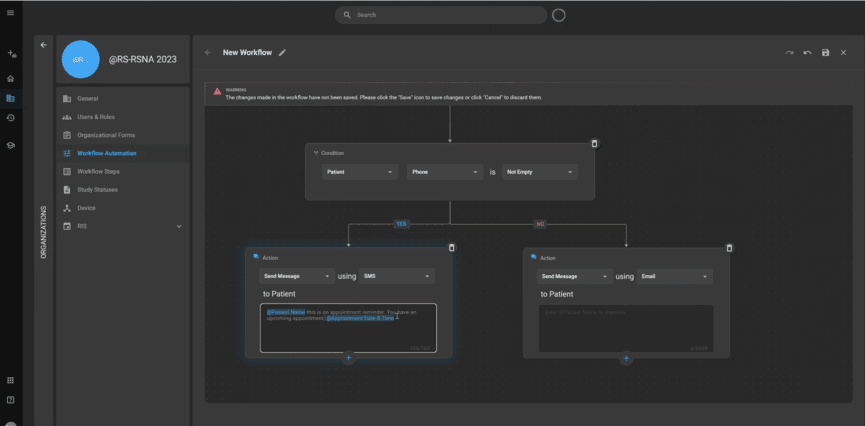
Task: Open the graduation cap training icon
Action: click(10, 145)
